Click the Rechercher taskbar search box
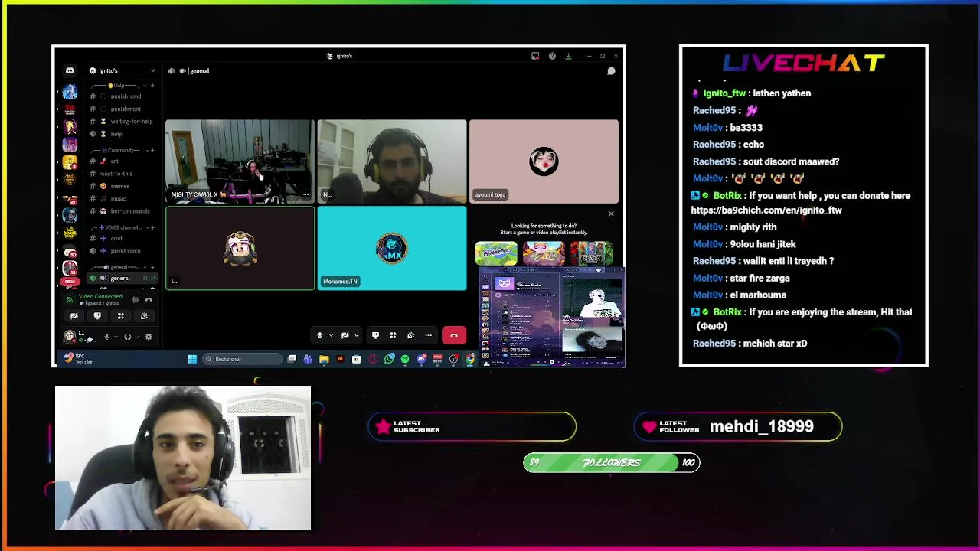 click(242, 359)
